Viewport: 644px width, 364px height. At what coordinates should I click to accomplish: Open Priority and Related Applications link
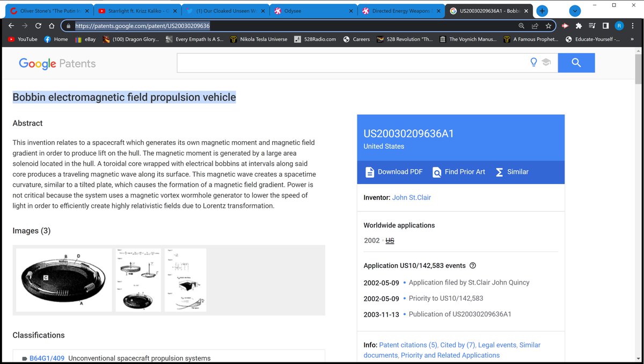(x=450, y=355)
